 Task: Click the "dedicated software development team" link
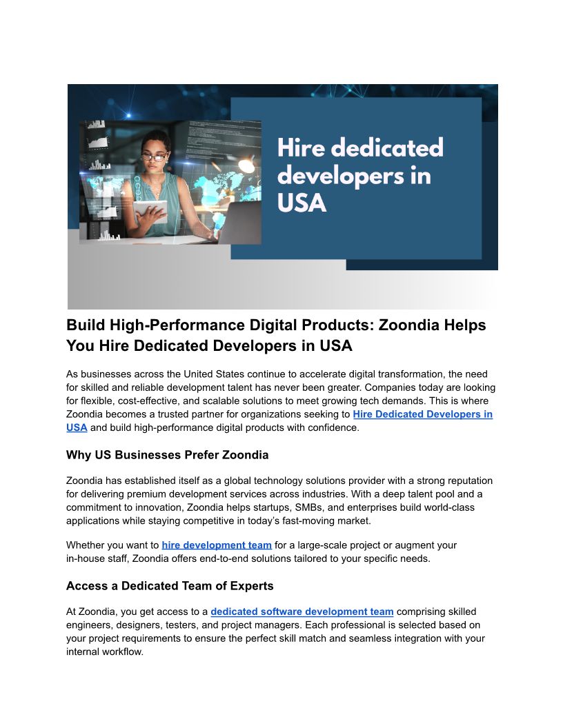(x=302, y=611)
